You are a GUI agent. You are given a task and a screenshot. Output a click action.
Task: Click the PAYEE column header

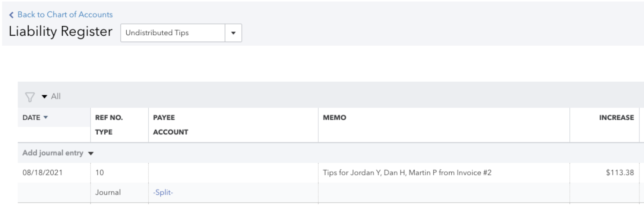[x=164, y=118]
